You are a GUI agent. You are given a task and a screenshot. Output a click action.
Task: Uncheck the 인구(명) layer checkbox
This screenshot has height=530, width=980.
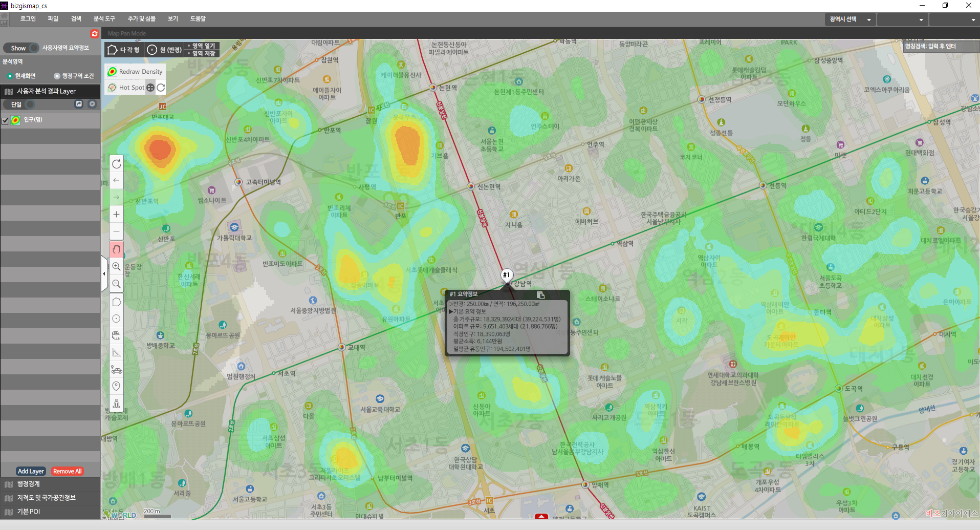coord(5,120)
